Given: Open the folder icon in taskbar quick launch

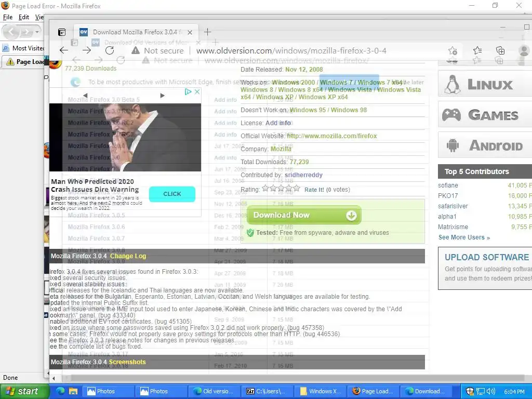Looking at the screenshot, I should tap(73, 391).
